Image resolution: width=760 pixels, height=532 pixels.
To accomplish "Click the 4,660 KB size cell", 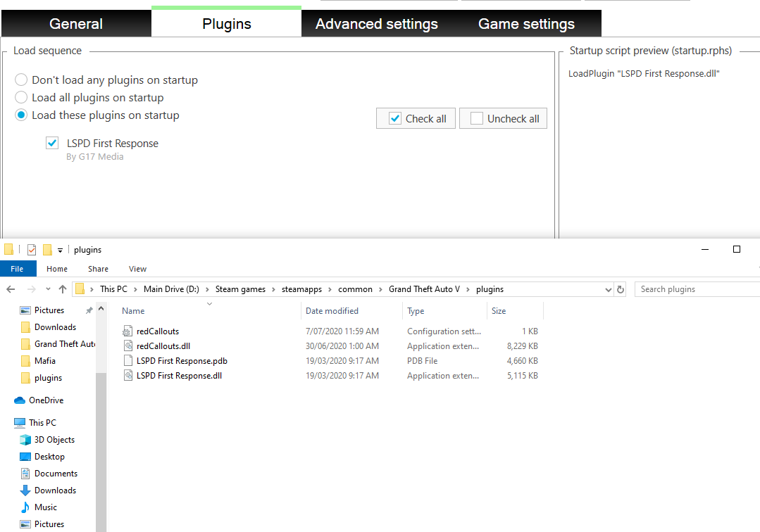I will [523, 360].
